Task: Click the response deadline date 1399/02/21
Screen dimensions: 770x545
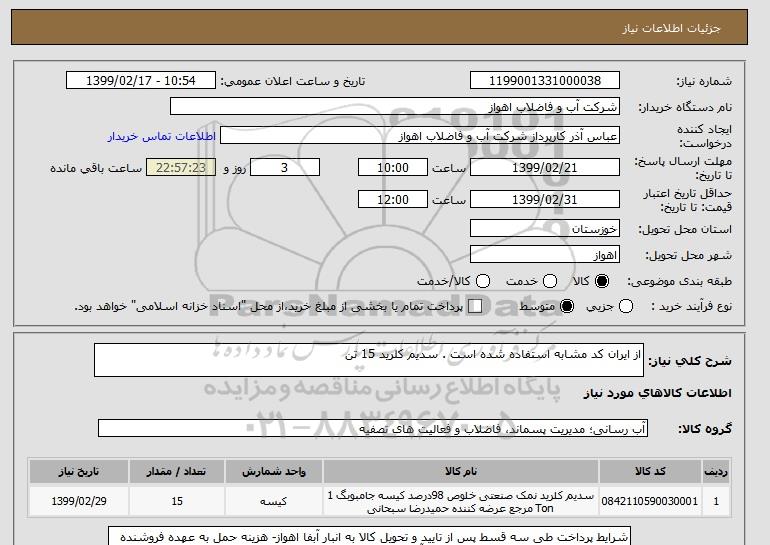Action: [x=545, y=167]
